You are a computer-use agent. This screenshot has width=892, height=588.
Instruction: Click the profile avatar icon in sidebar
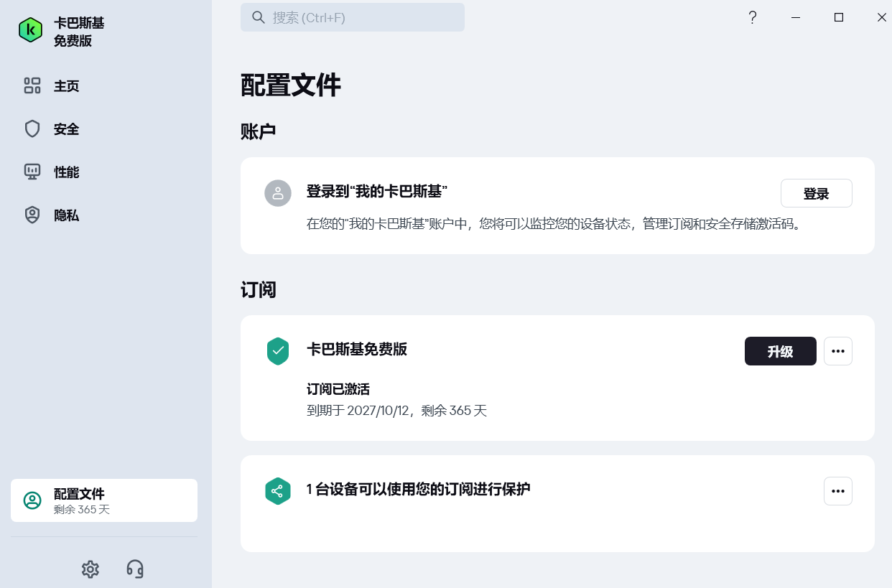tap(32, 500)
